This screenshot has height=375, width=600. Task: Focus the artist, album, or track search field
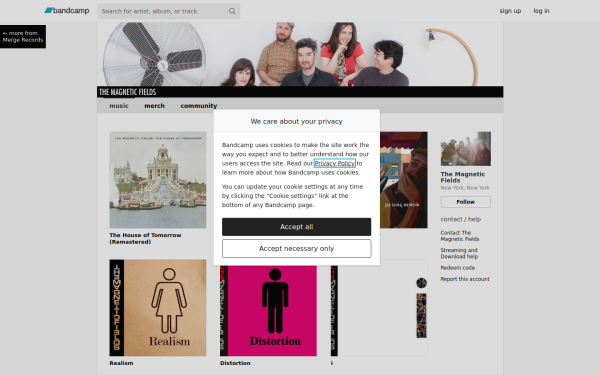tap(168, 11)
